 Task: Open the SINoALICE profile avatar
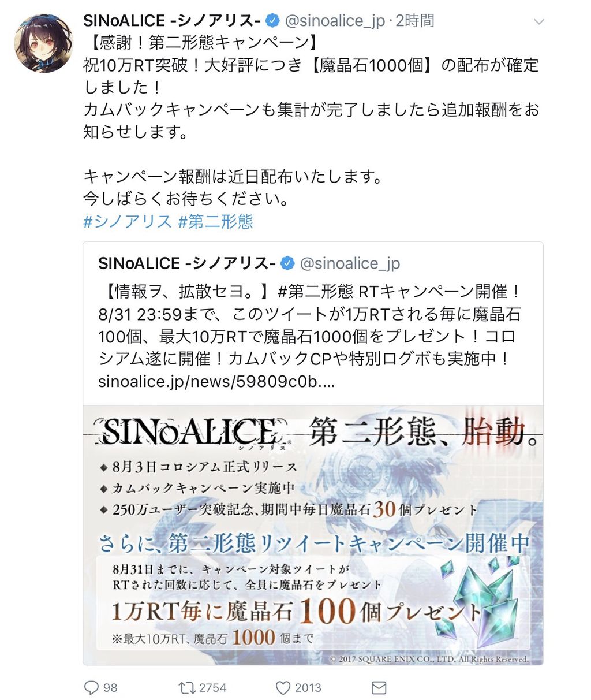[44, 44]
